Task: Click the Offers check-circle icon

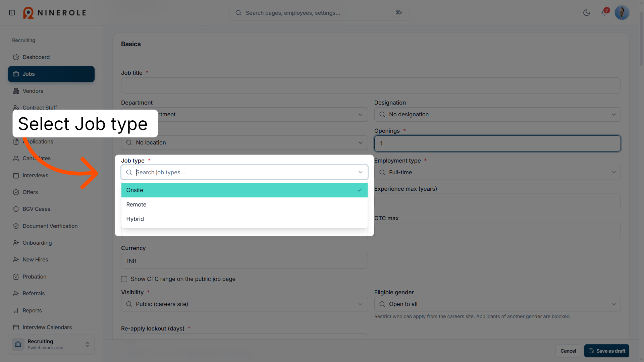Action: point(16,192)
